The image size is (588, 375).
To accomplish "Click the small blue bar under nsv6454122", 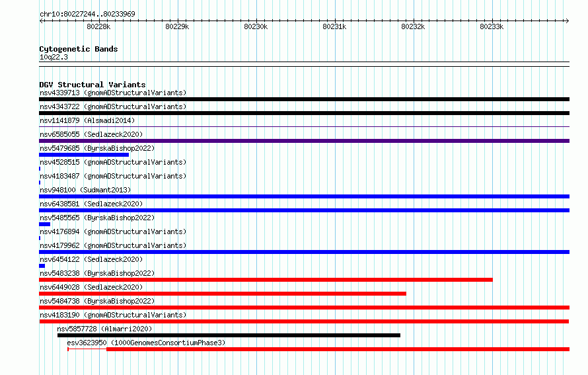I will coord(42,266).
